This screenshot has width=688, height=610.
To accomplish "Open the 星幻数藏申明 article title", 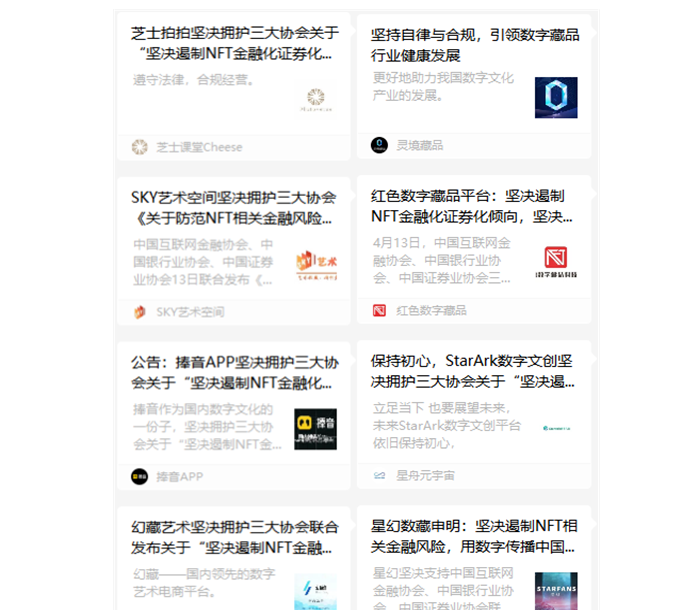I will coord(474,535).
